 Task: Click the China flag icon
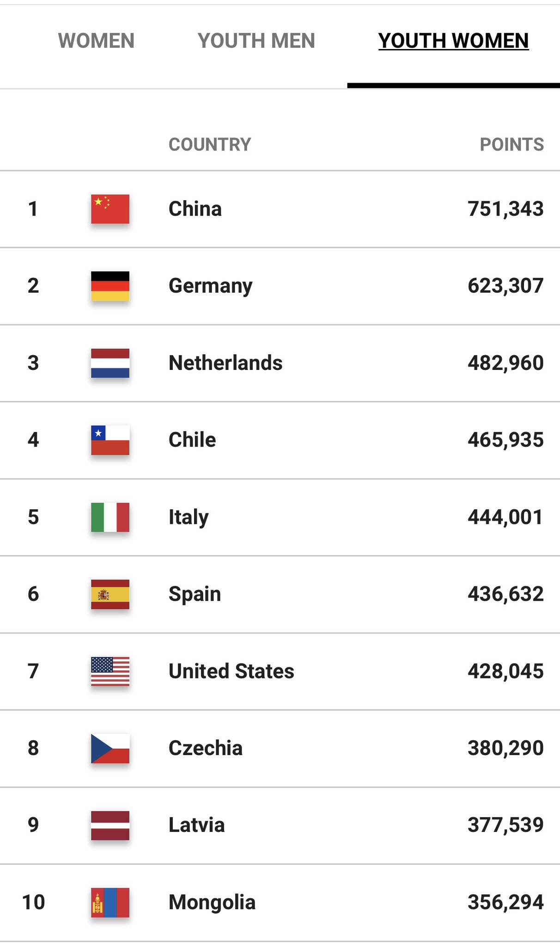pyautogui.click(x=110, y=209)
